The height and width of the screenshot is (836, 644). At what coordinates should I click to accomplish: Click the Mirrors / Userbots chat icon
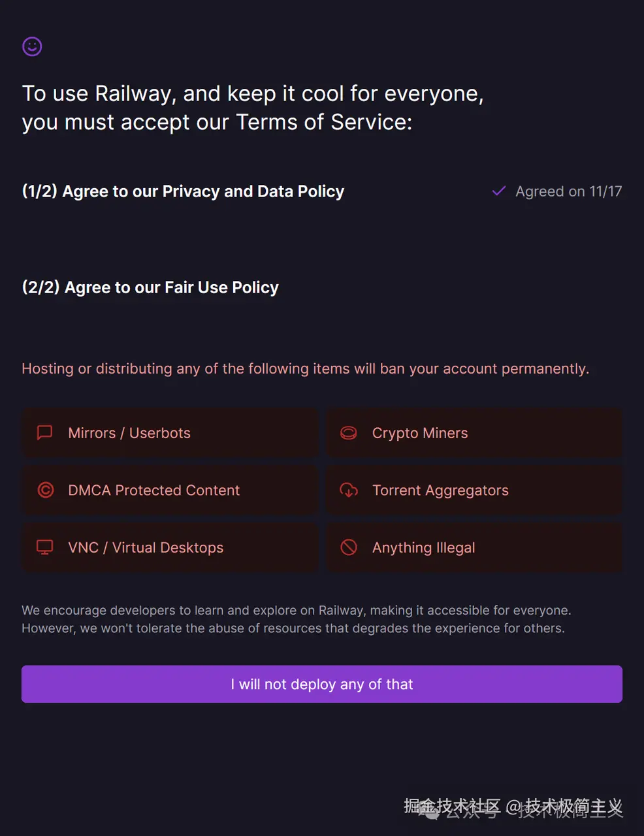coord(44,433)
